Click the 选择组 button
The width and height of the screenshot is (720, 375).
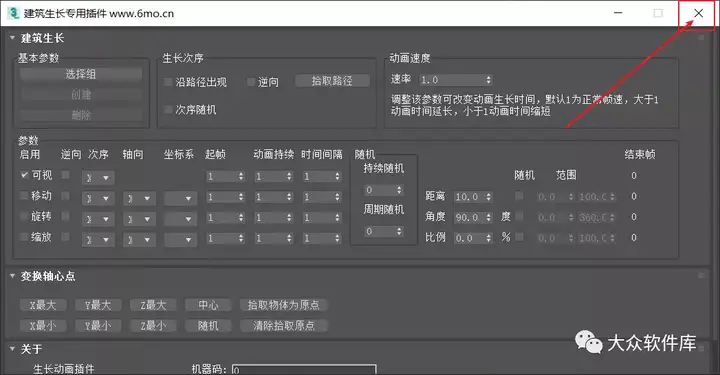(x=81, y=74)
